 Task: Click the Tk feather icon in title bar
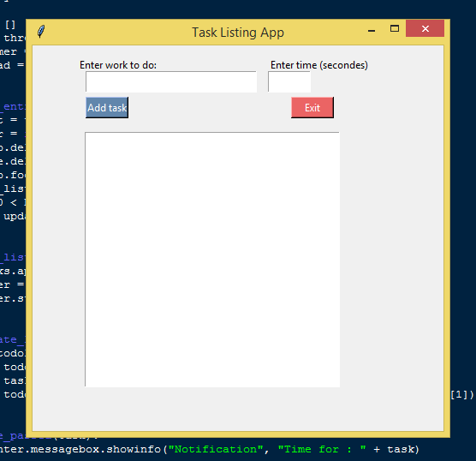pos(41,32)
